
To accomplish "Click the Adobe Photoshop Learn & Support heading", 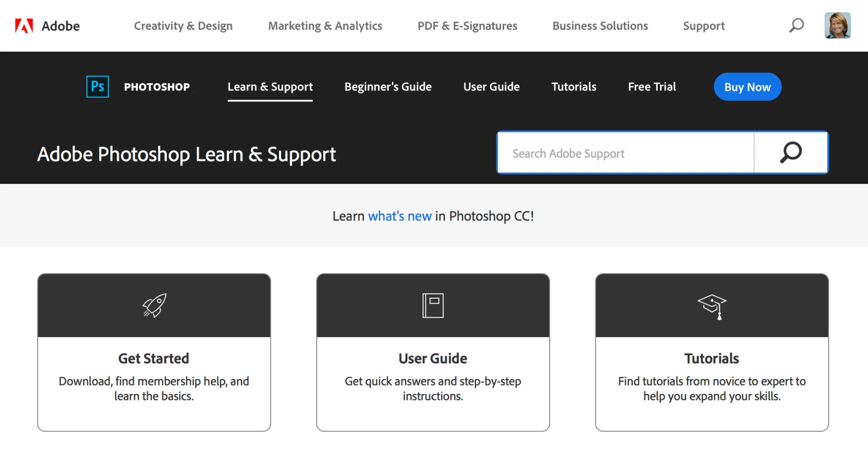I will coord(186,155).
